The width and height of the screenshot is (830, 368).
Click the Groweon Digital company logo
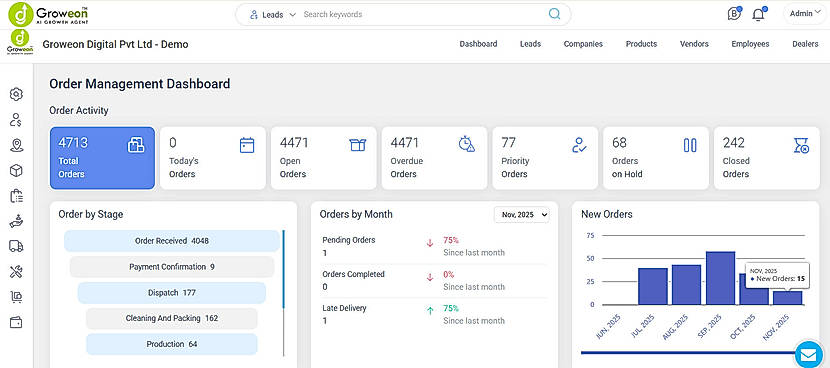click(x=20, y=43)
